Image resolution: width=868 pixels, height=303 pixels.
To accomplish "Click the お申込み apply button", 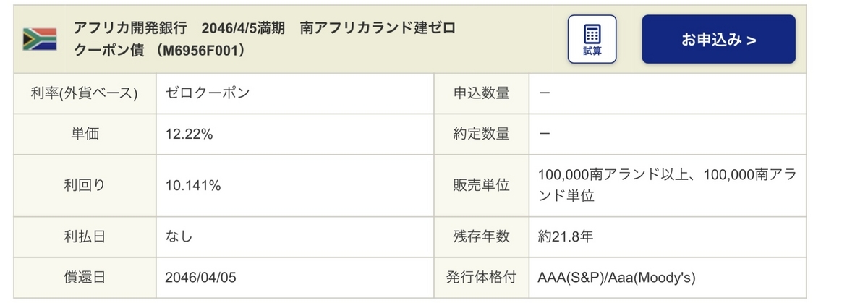I will (x=718, y=40).
